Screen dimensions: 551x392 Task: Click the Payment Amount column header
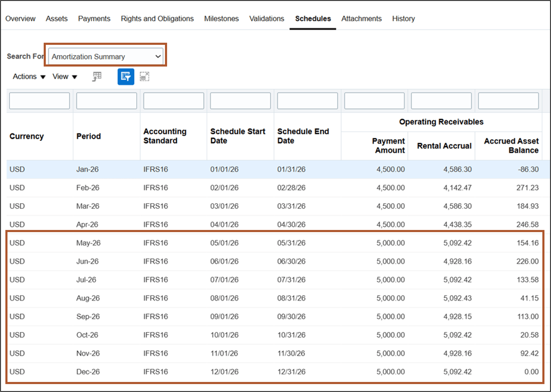click(x=388, y=145)
